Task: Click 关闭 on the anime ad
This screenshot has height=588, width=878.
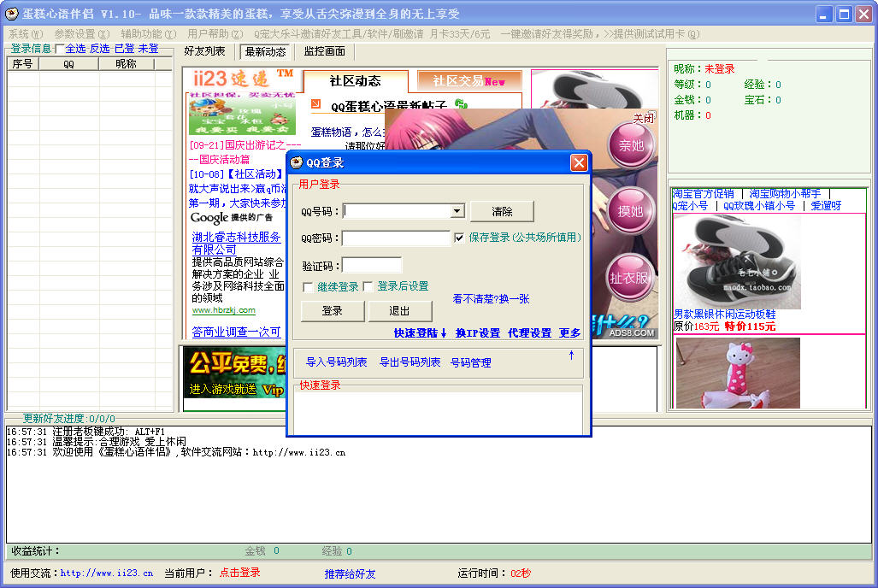Action: coord(644,118)
